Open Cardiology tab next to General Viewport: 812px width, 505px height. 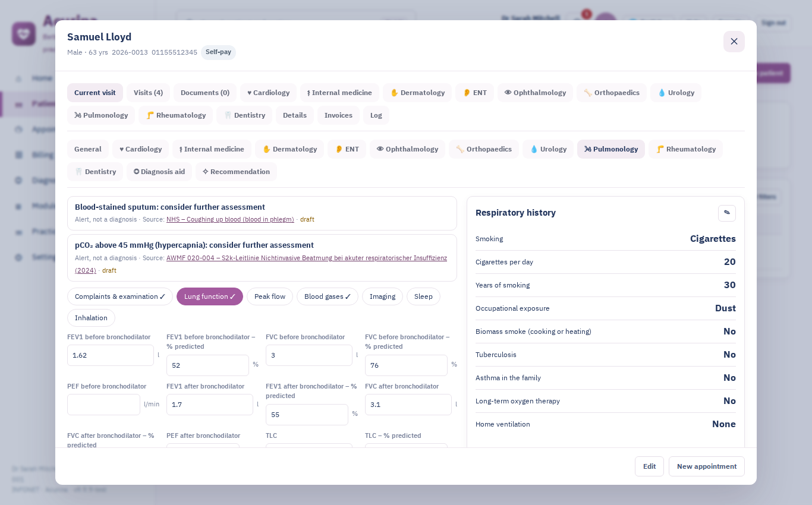[140, 149]
